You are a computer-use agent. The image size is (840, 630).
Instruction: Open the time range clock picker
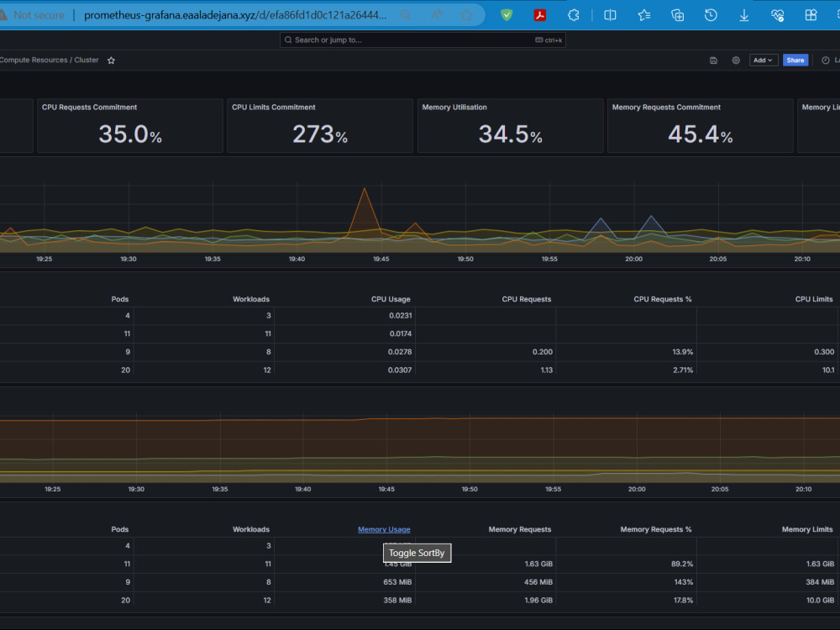[x=826, y=60]
